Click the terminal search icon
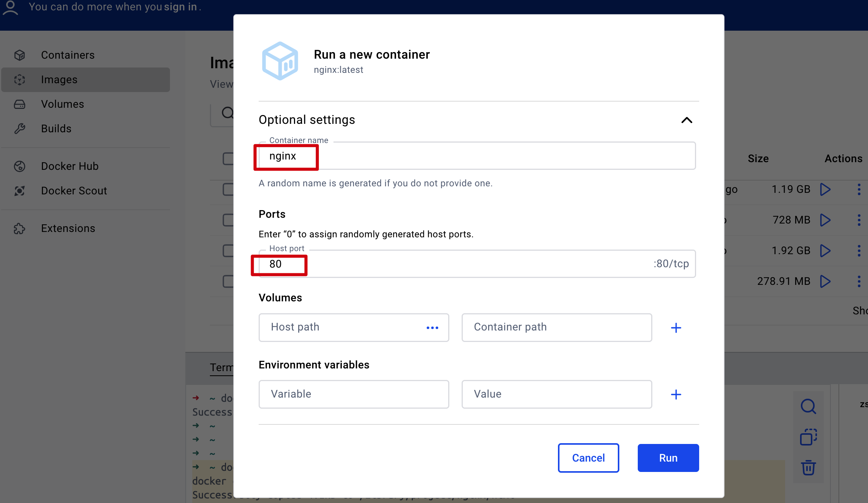Screen dimensions: 868x503 tap(808, 406)
